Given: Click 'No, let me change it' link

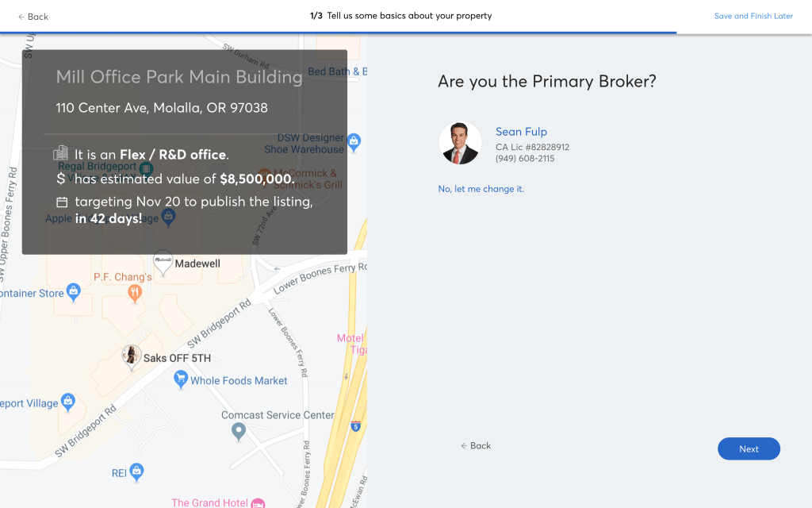Looking at the screenshot, I should (x=481, y=189).
